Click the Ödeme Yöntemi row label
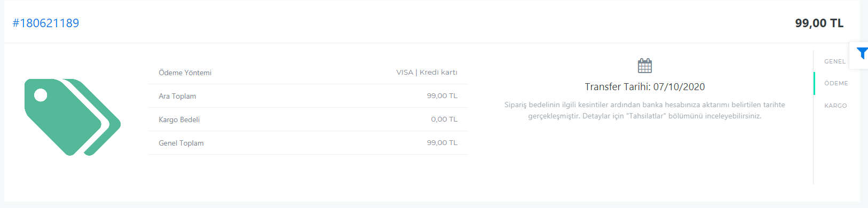This screenshot has width=868, height=208. [185, 73]
